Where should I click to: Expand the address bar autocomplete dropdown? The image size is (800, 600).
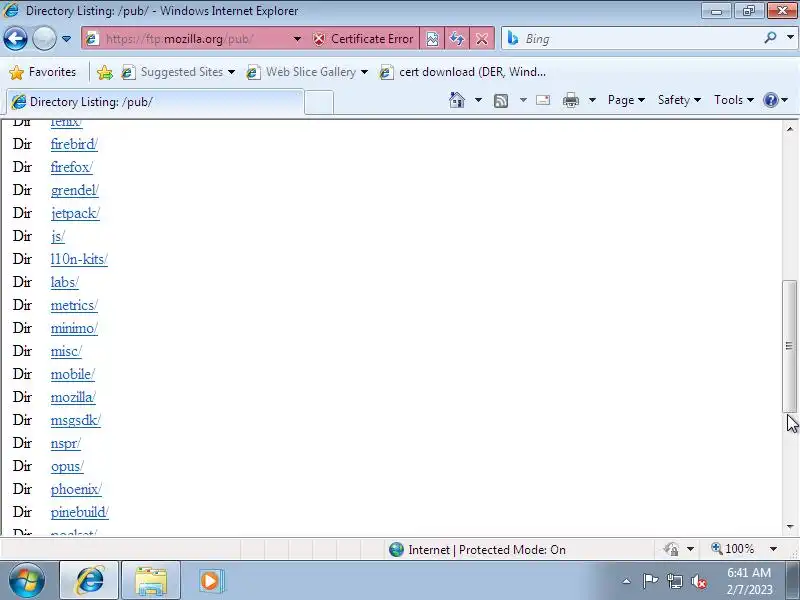[x=297, y=39]
